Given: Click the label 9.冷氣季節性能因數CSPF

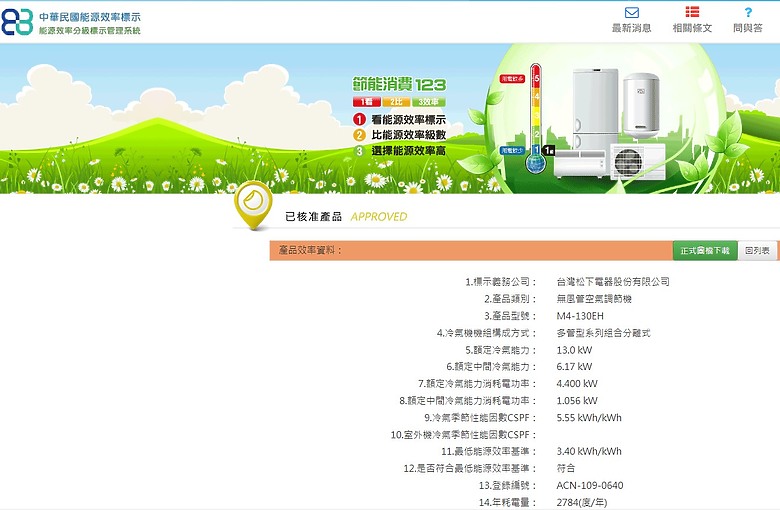Looking at the screenshot, I should pyautogui.click(x=481, y=417).
